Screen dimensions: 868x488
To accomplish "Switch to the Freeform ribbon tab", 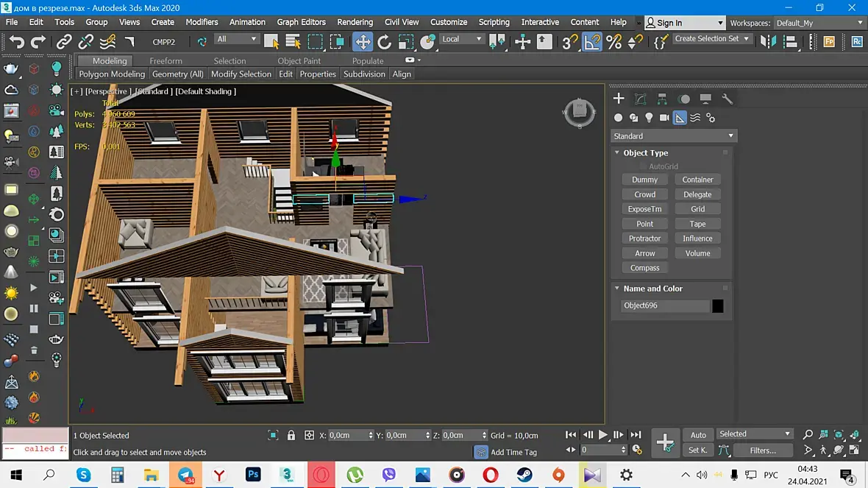I will pyautogui.click(x=166, y=61).
